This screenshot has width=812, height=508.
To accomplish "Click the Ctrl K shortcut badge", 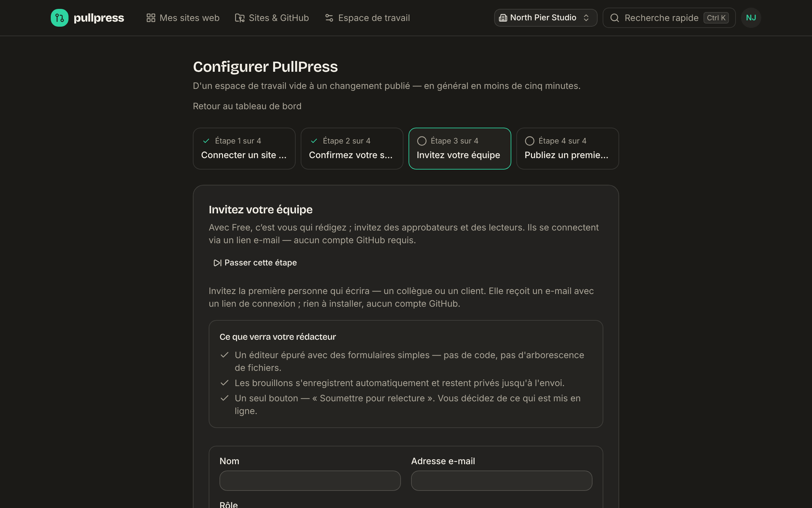I will coord(716,18).
